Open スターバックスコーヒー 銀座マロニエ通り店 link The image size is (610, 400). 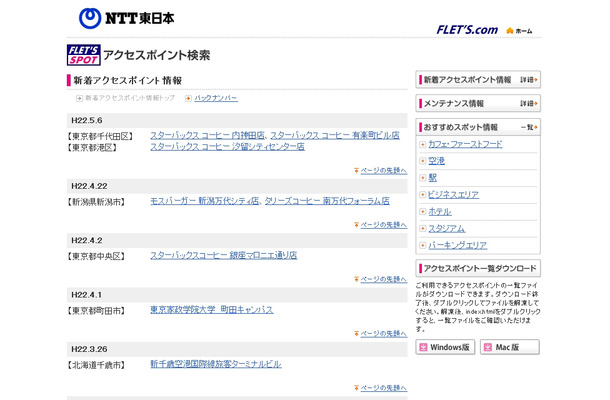coord(224,256)
